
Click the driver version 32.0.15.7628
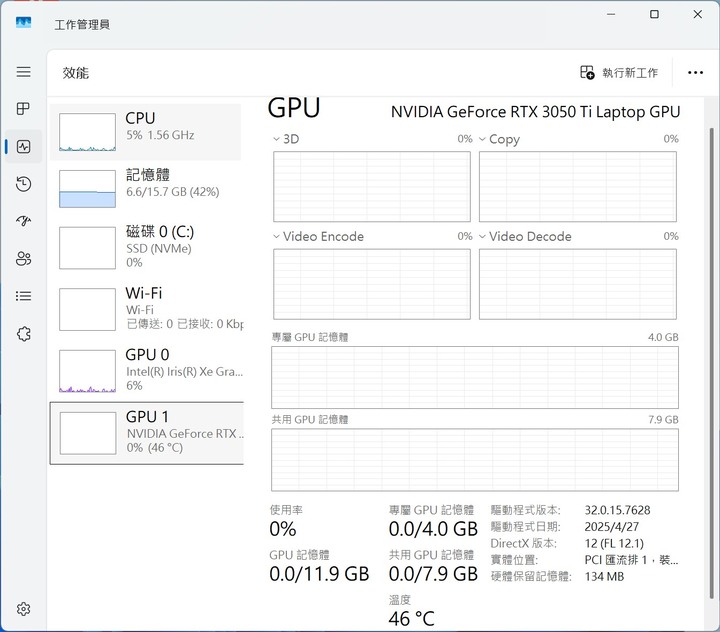click(617, 510)
